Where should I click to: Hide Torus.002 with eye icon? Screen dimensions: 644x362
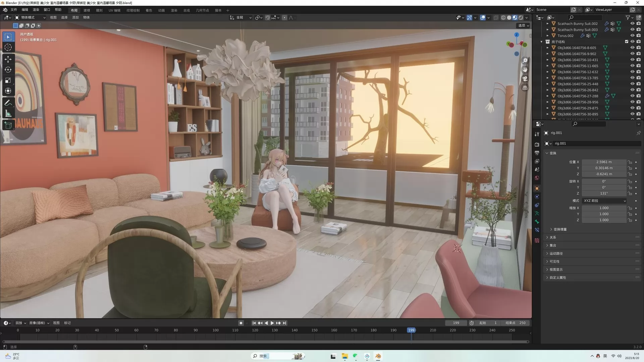coord(632,36)
